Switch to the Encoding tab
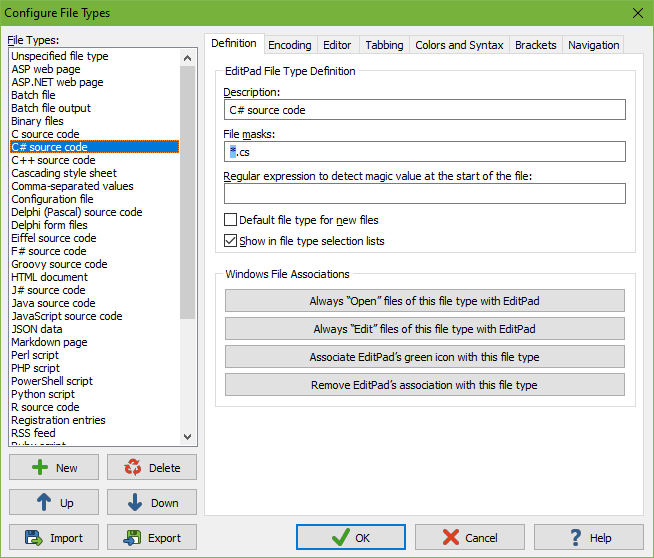 point(290,45)
